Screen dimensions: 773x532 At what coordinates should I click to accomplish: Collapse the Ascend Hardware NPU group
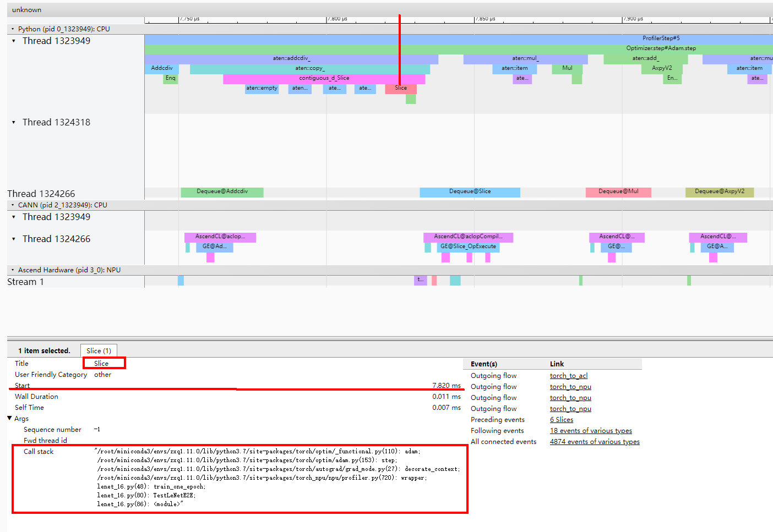13,270
